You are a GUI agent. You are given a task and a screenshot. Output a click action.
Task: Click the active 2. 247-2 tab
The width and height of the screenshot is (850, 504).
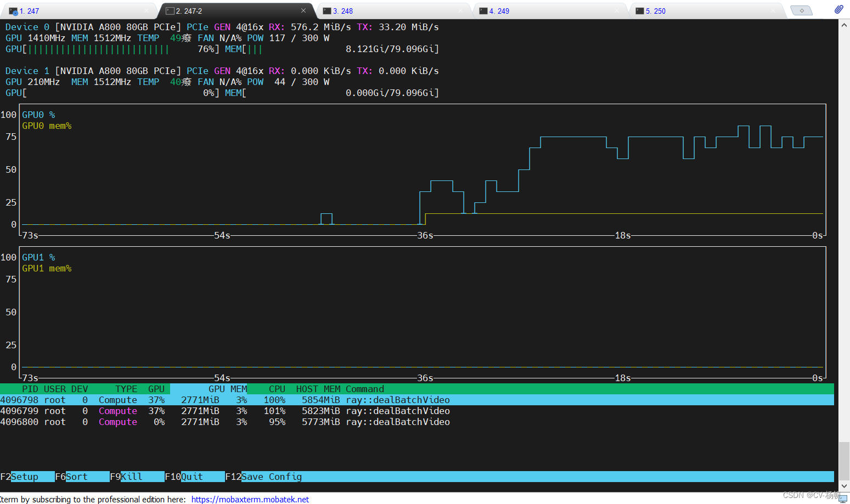pyautogui.click(x=236, y=11)
